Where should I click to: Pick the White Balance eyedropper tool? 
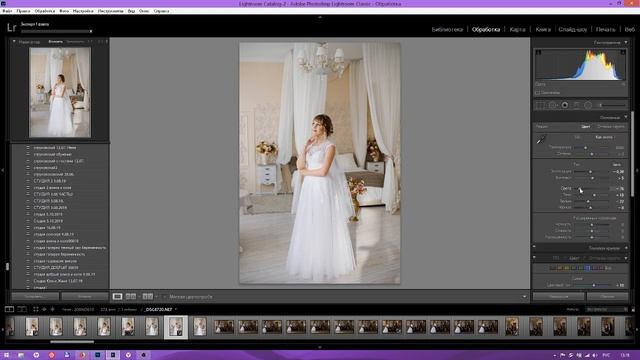tap(541, 140)
